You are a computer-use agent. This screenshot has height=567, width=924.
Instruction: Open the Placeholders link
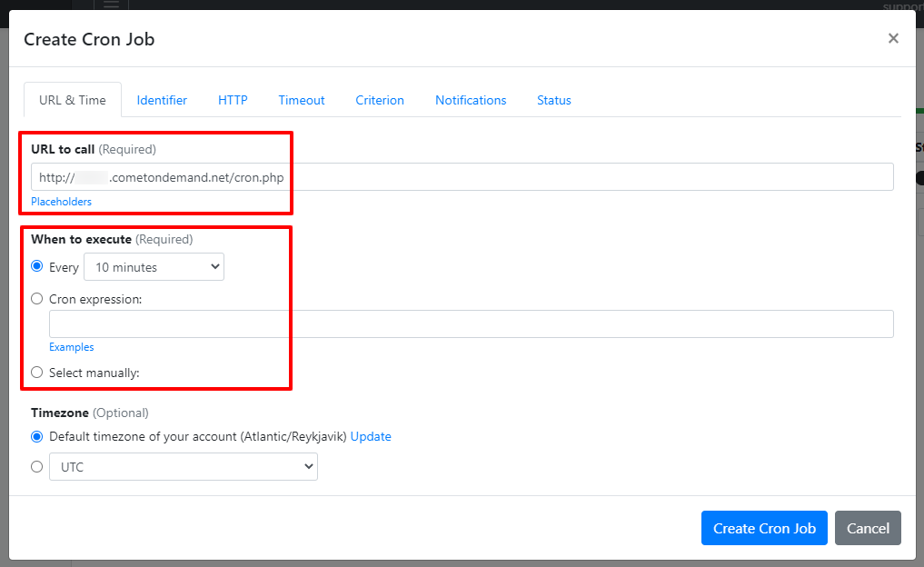click(61, 202)
